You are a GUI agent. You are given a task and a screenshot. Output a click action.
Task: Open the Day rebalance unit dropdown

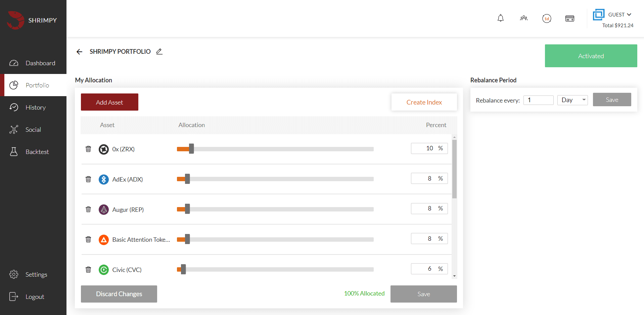click(572, 100)
